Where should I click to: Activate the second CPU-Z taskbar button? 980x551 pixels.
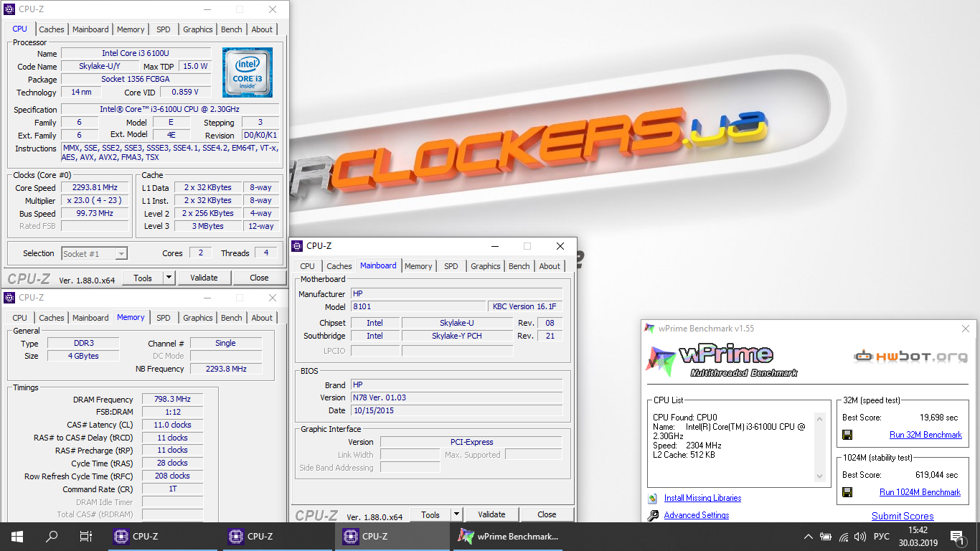[279, 536]
